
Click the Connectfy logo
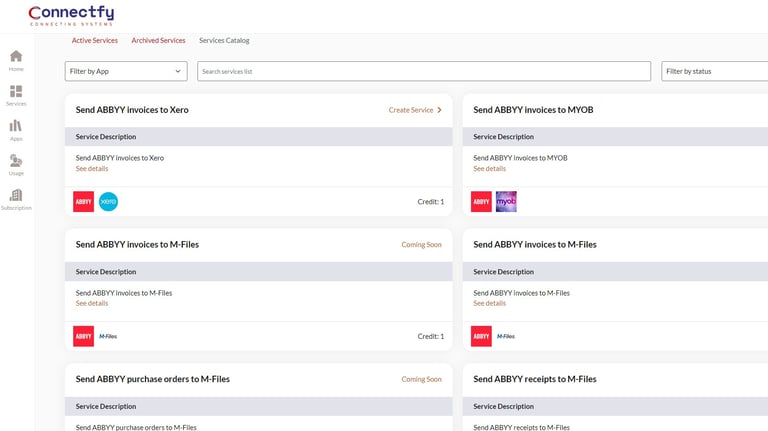(71, 16)
